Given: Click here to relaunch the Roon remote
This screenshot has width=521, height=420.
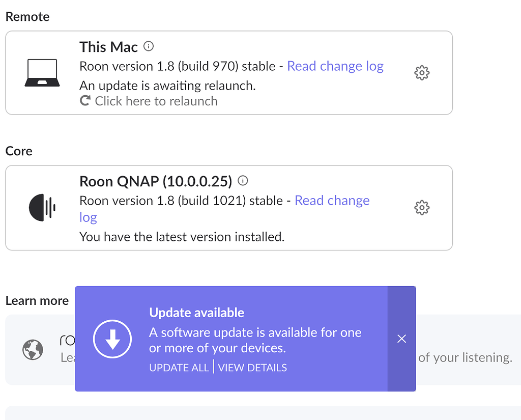Looking at the screenshot, I should point(155,100).
